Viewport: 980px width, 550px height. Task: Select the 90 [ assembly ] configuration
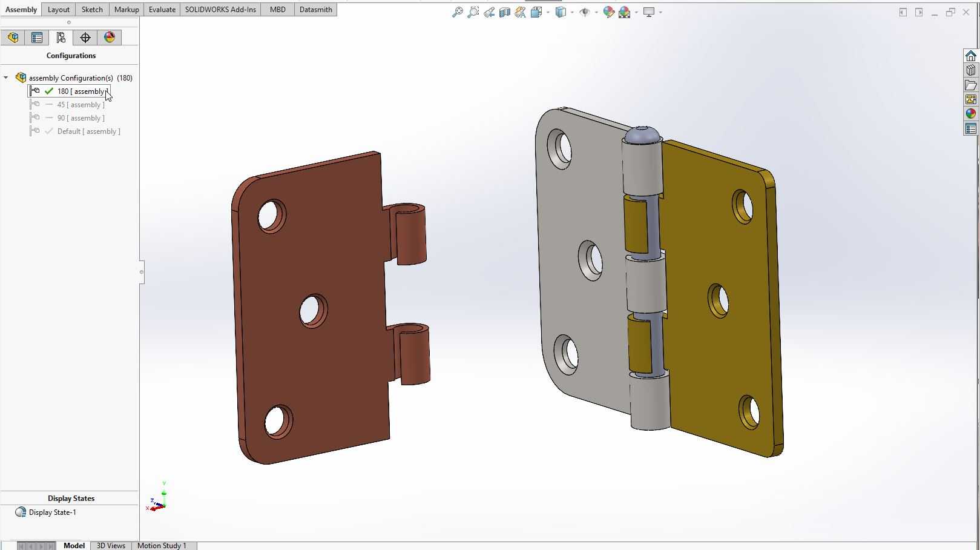coord(81,118)
